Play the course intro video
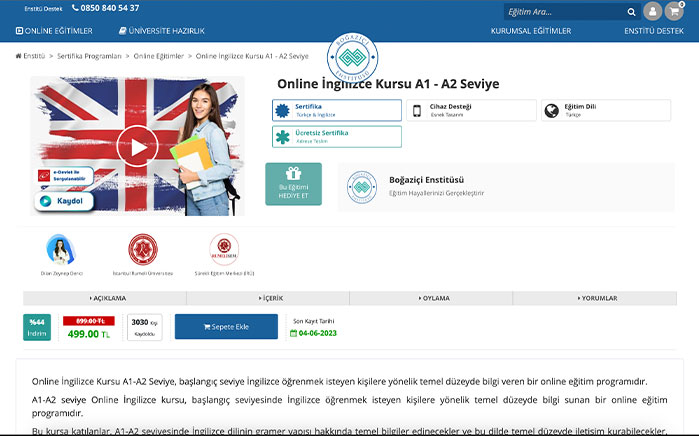 (x=138, y=146)
